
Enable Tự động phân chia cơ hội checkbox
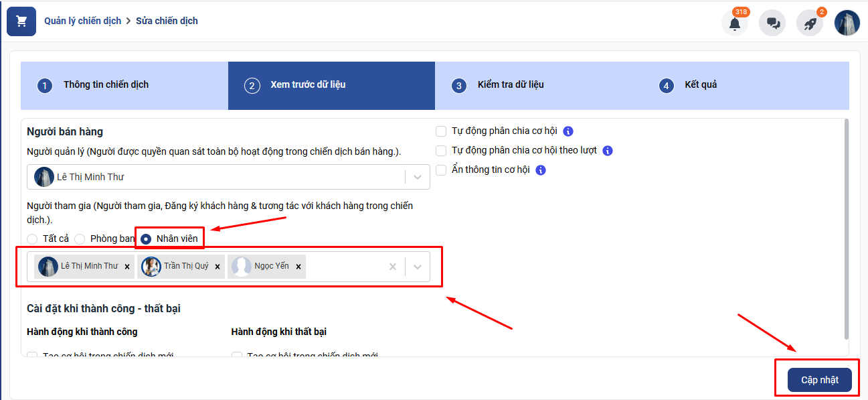[441, 131]
